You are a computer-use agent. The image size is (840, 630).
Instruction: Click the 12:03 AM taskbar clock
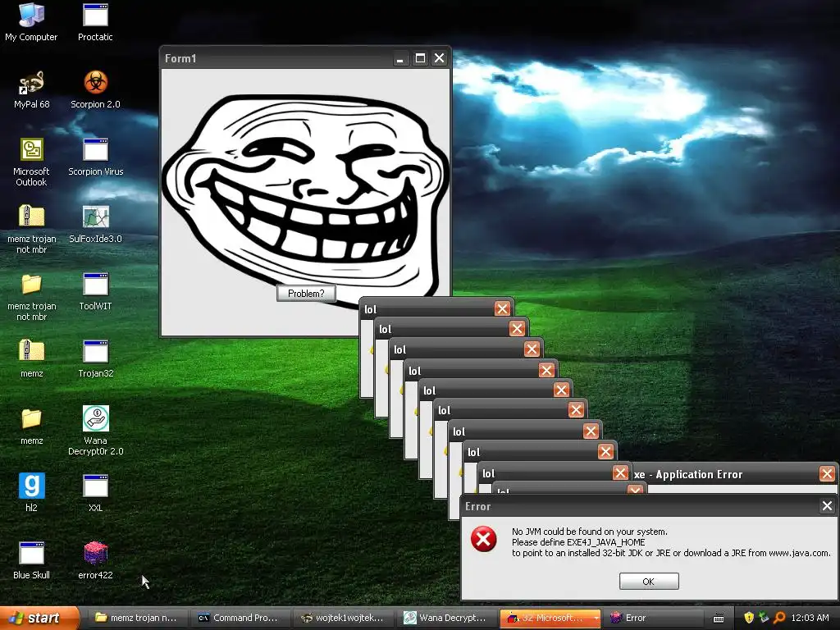810,618
